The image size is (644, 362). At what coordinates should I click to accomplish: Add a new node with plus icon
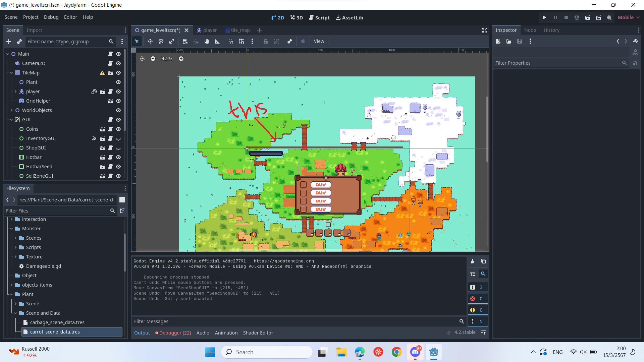point(9,42)
